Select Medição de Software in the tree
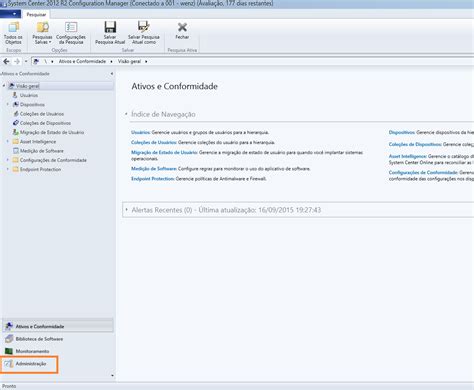 pos(41,151)
